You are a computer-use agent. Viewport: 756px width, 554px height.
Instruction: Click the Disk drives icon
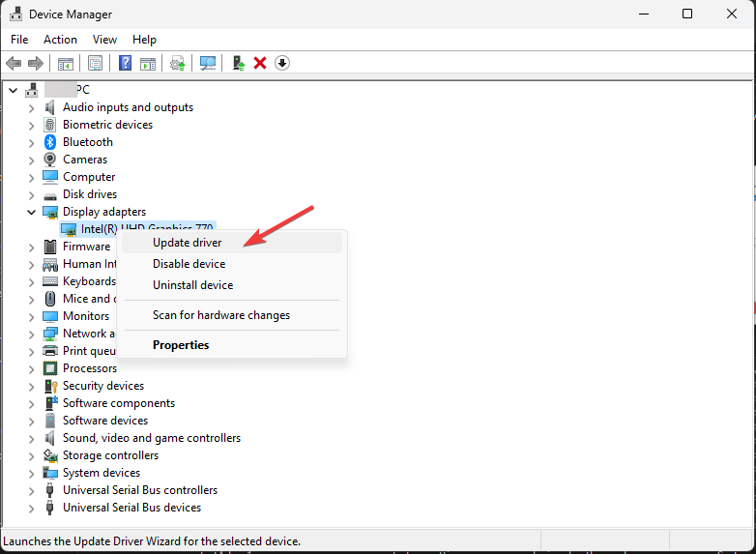[x=50, y=195]
